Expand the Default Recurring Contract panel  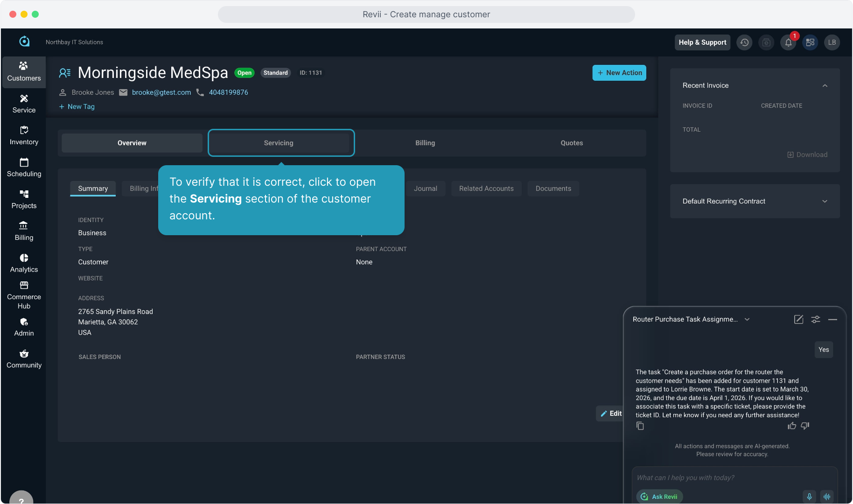click(x=825, y=201)
